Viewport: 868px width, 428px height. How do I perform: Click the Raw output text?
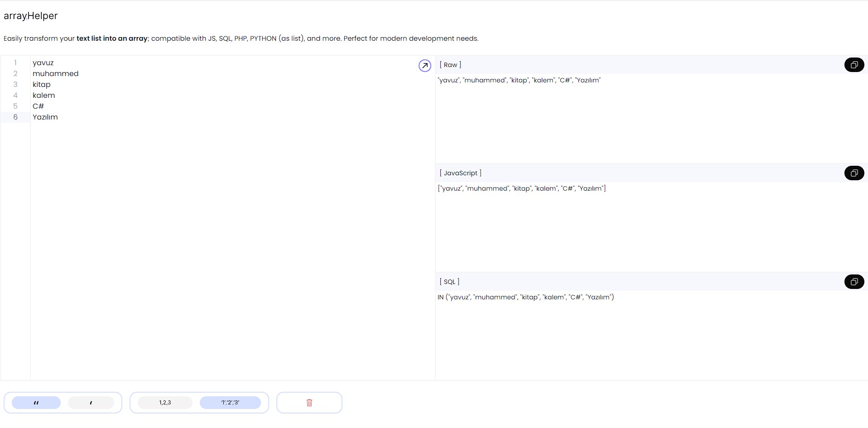519,80
